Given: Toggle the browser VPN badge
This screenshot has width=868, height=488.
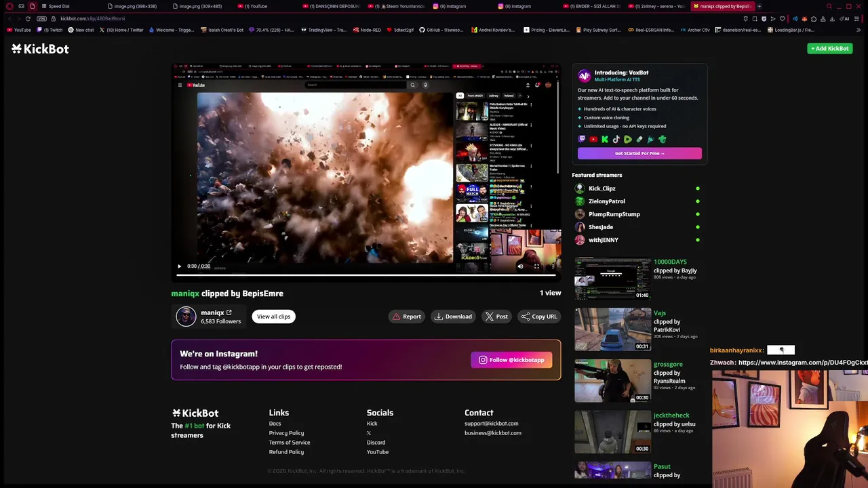Looking at the screenshot, I should 42,18.
